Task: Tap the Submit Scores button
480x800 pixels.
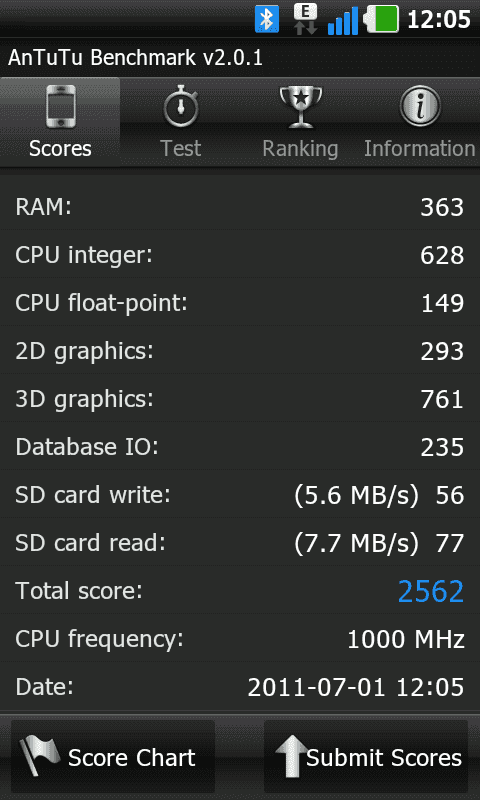Action: pyautogui.click(x=366, y=757)
